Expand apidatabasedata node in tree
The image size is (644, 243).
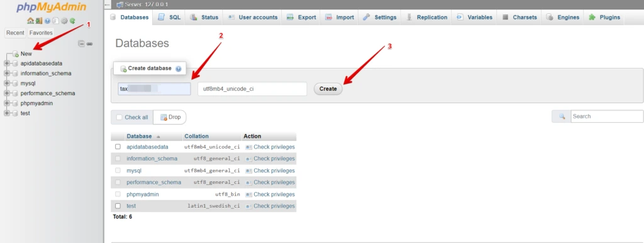[6, 64]
